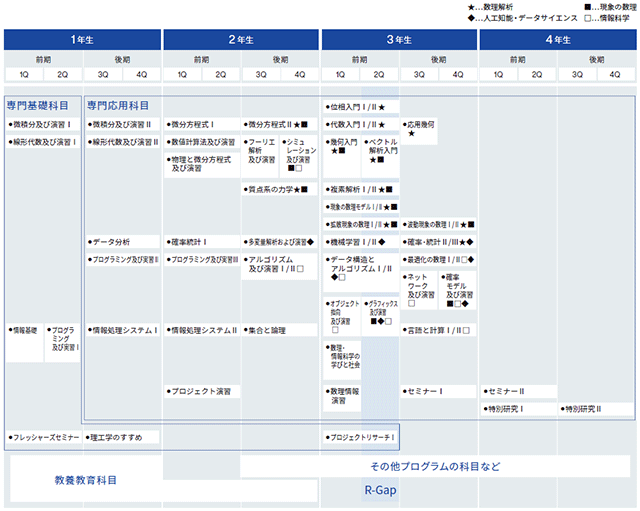The height and width of the screenshot is (511, 640).
Task: Click the R-Gap label
Action: click(380, 490)
